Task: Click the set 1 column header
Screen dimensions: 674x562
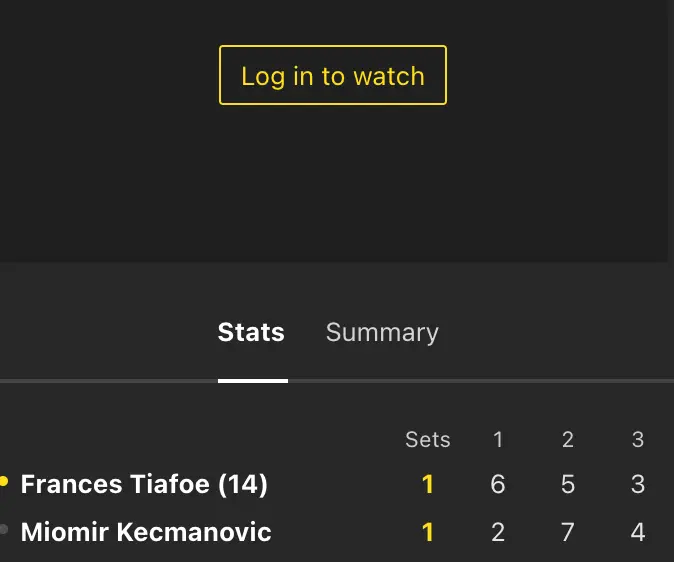Action: 498,440
